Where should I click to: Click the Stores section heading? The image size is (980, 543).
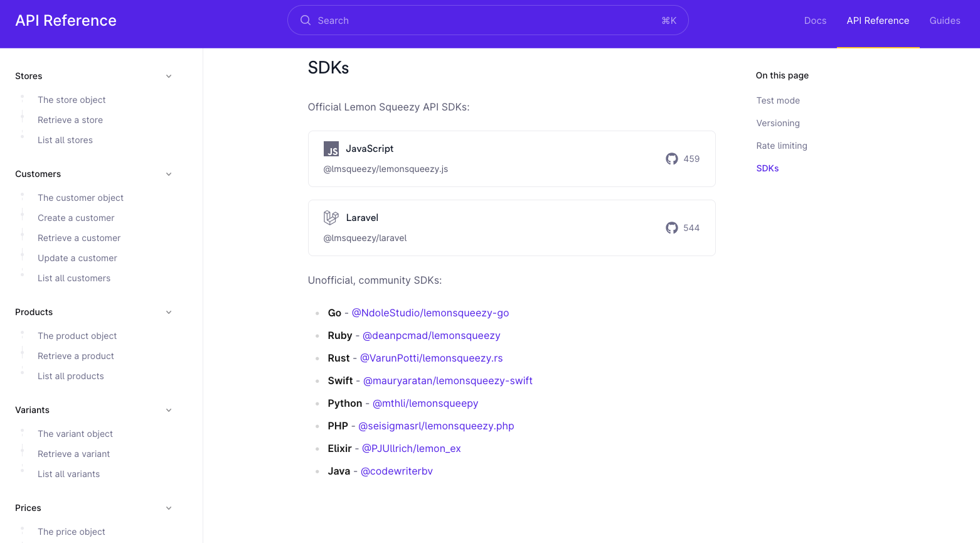(29, 76)
